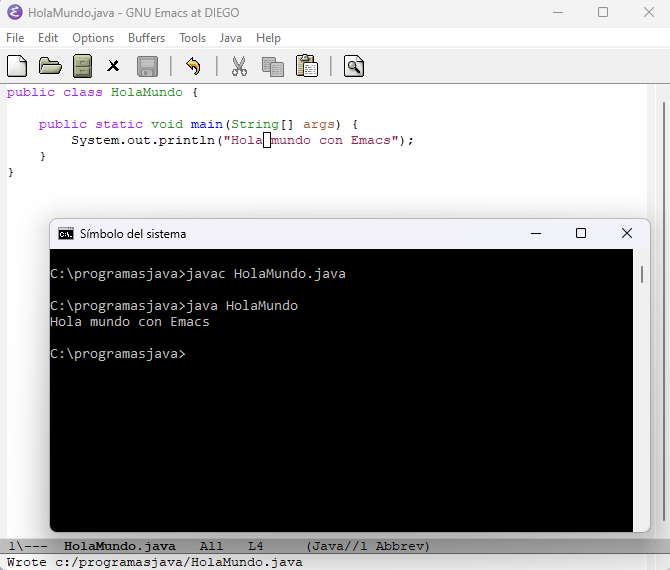Click the New File toolbar icon
Image resolution: width=670 pixels, height=570 pixels.
[17, 66]
